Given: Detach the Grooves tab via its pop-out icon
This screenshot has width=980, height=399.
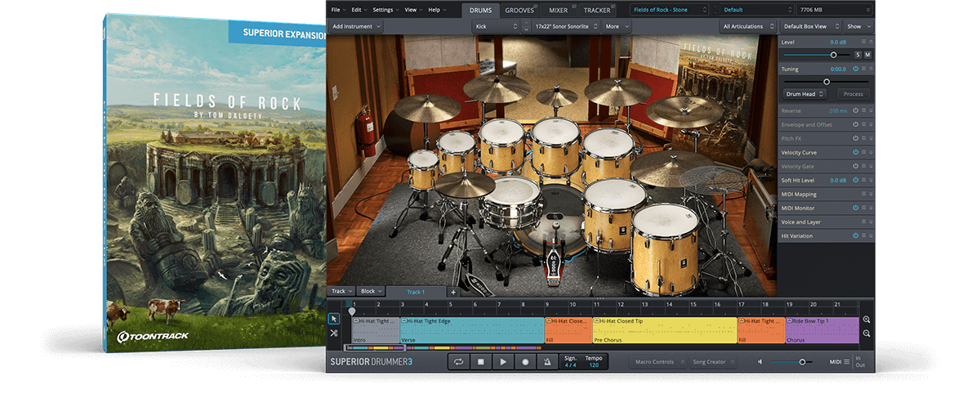Looking at the screenshot, I should pyautogui.click(x=536, y=6).
